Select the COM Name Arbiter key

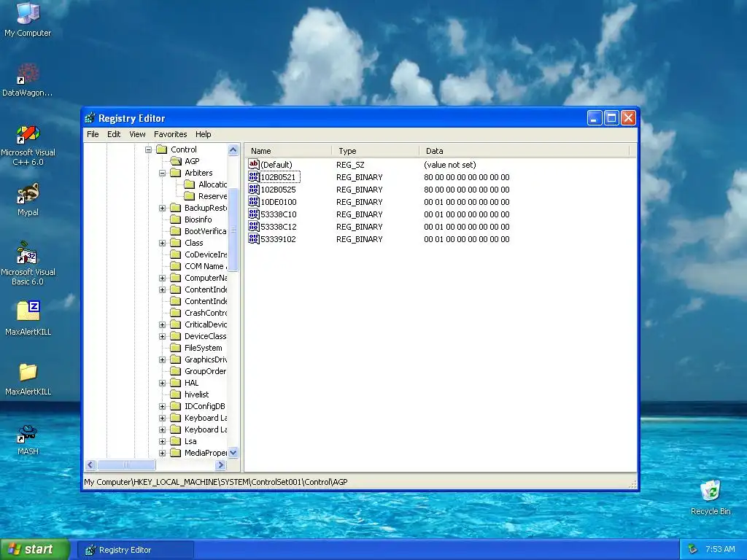205,266
